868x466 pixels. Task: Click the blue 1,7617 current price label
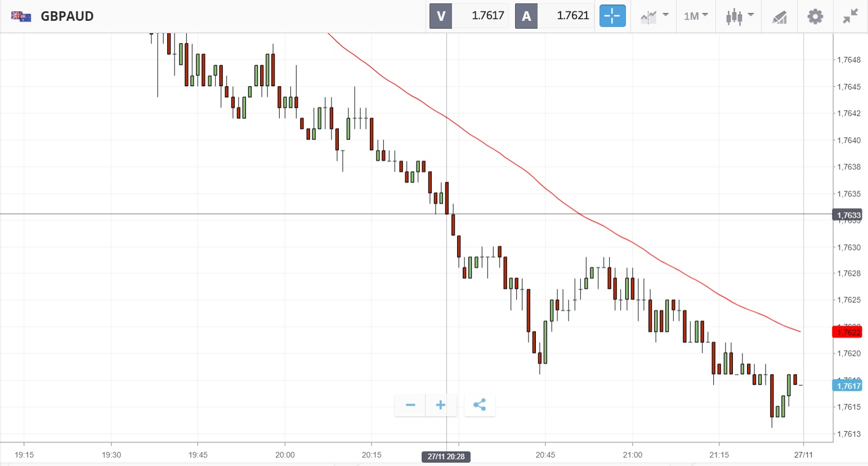[847, 386]
